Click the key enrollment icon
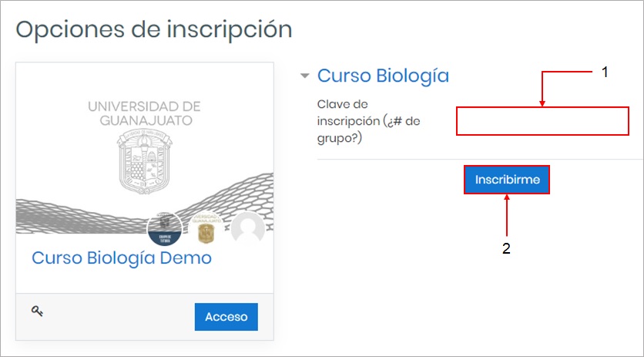 coord(38,312)
